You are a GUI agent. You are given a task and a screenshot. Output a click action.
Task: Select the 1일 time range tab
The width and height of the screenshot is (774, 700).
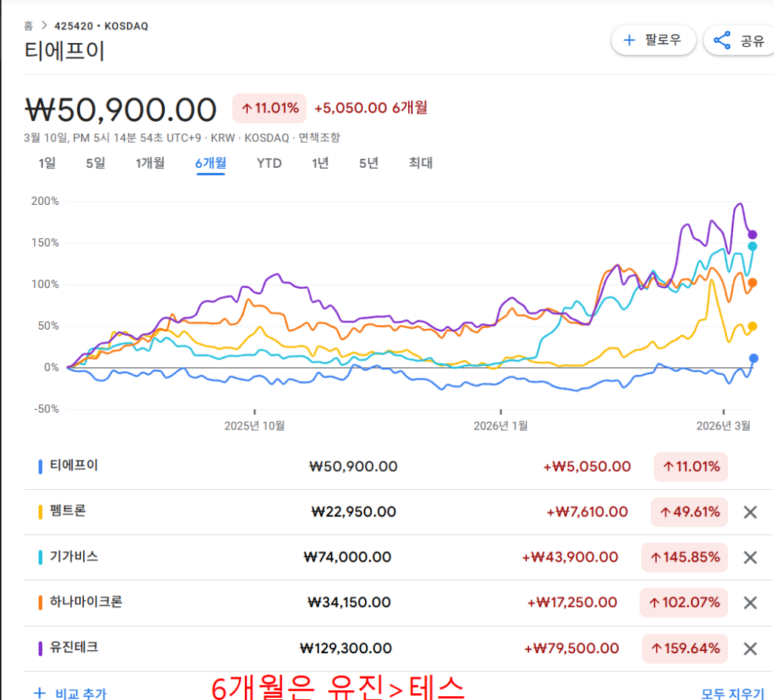pos(47,163)
